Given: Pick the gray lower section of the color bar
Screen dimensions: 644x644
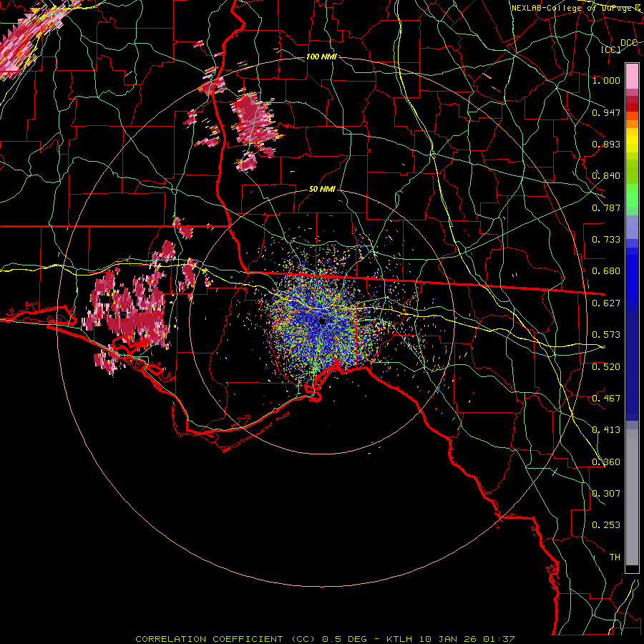Looking at the screenshot, I should pos(632,497).
